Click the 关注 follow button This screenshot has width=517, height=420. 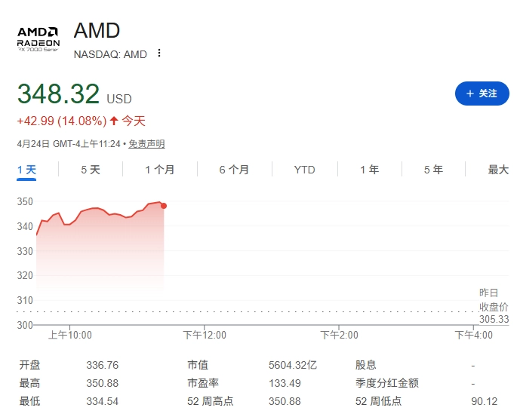[482, 94]
